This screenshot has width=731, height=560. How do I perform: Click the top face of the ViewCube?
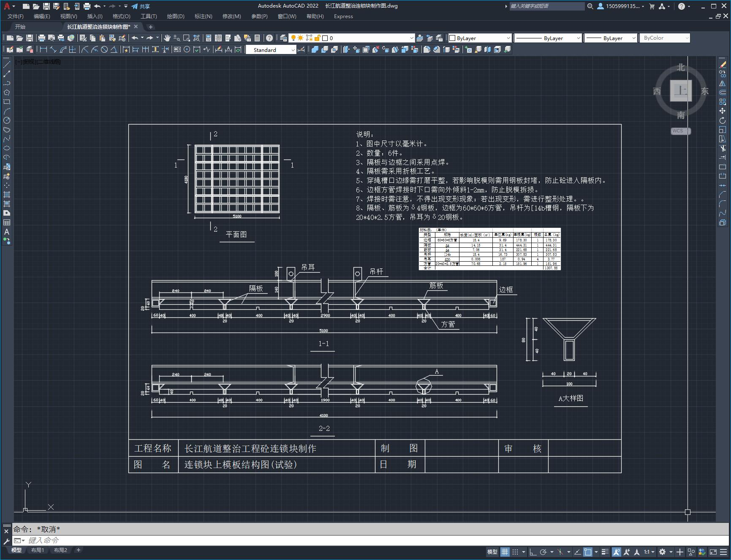tap(681, 90)
